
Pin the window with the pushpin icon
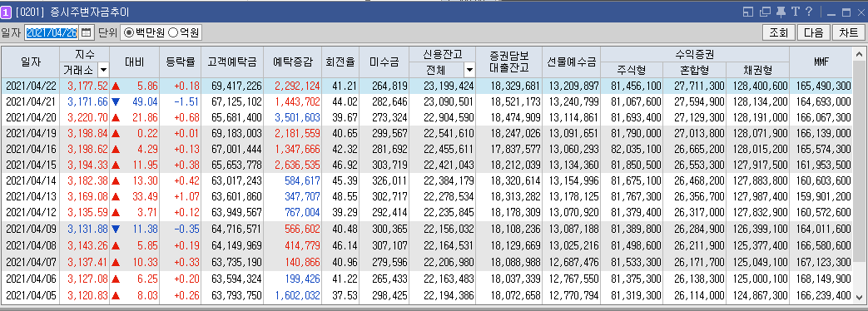781,12
